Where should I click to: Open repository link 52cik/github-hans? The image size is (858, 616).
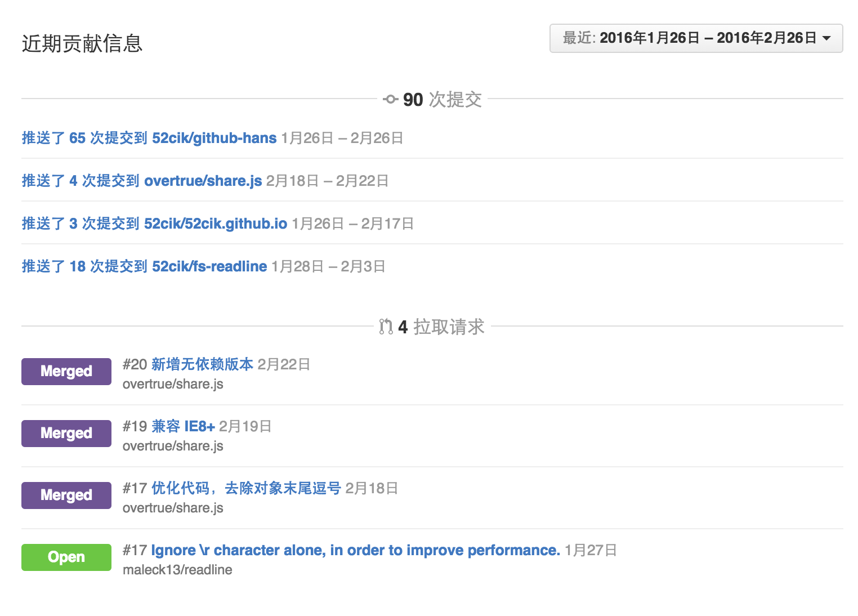coord(213,138)
